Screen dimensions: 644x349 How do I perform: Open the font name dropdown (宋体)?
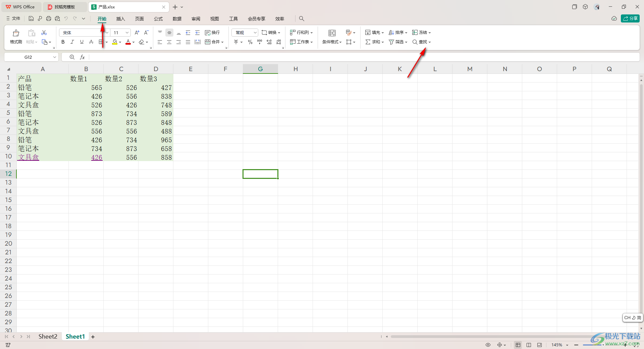(107, 33)
